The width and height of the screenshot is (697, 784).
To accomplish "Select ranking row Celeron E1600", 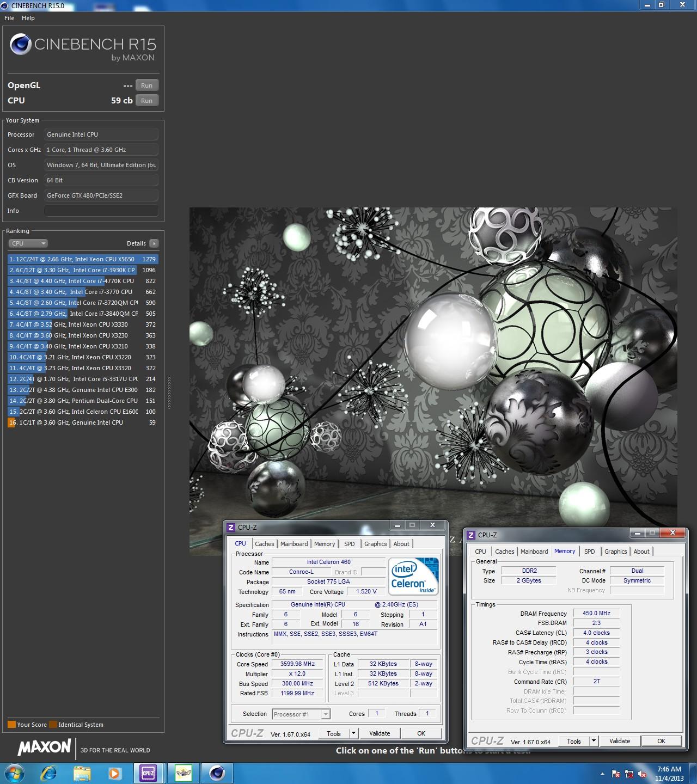I will point(83,412).
